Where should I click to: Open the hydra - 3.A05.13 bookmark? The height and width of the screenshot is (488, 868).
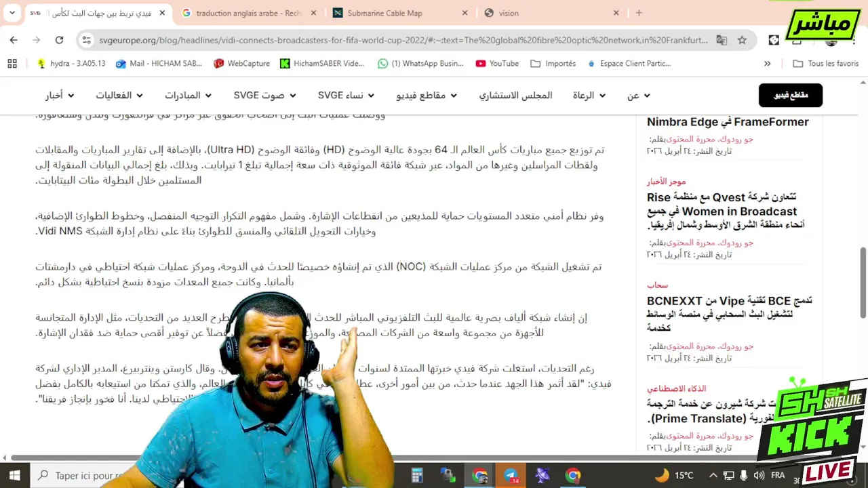coord(71,63)
